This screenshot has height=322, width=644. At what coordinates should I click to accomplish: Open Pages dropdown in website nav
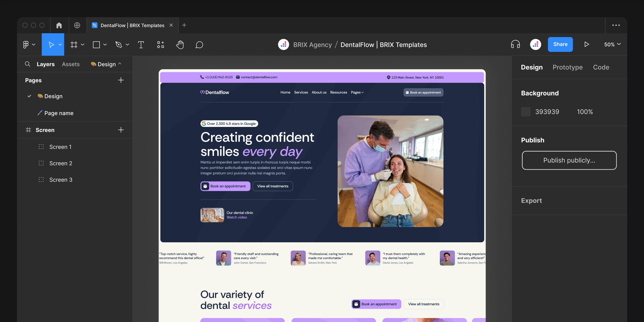point(357,92)
